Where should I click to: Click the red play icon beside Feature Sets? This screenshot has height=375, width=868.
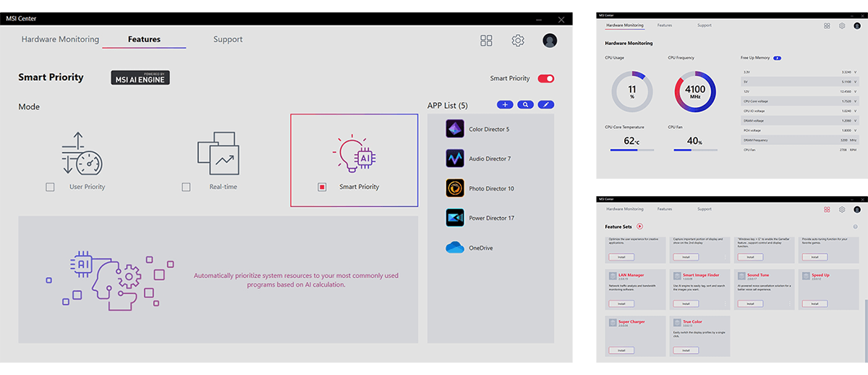click(x=640, y=227)
